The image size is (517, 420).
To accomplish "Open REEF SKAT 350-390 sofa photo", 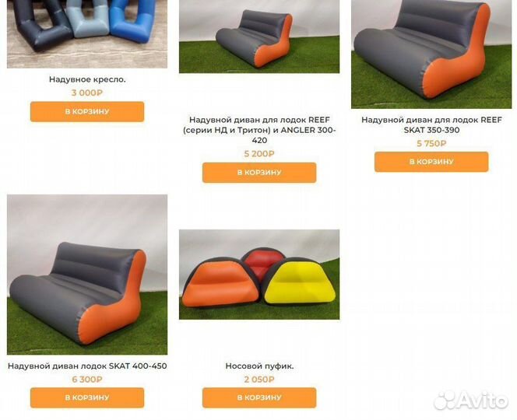I will click(x=431, y=54).
